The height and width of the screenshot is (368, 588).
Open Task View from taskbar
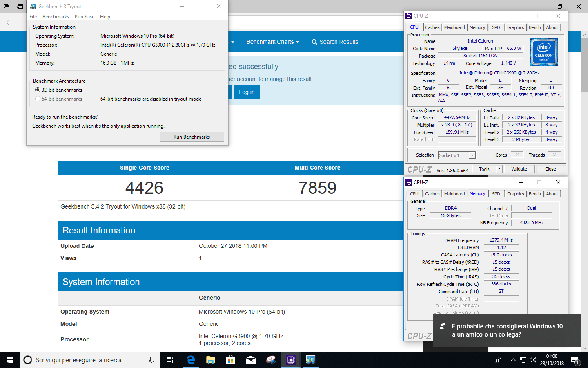[x=170, y=360]
